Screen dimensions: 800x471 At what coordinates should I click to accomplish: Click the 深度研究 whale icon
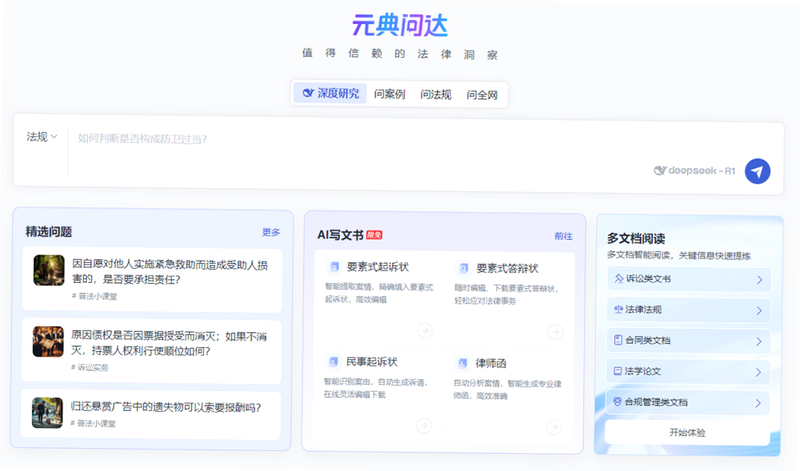[308, 93]
